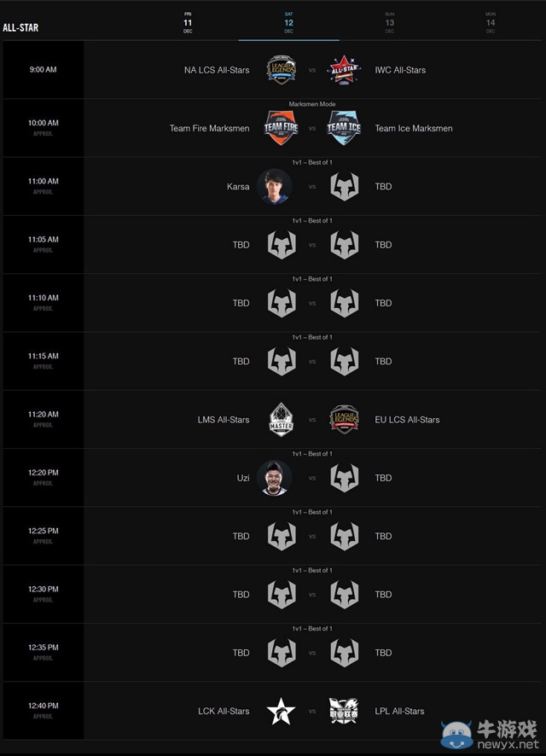Select the Team Ice logo
The width and height of the screenshot is (546, 756).
(x=344, y=128)
